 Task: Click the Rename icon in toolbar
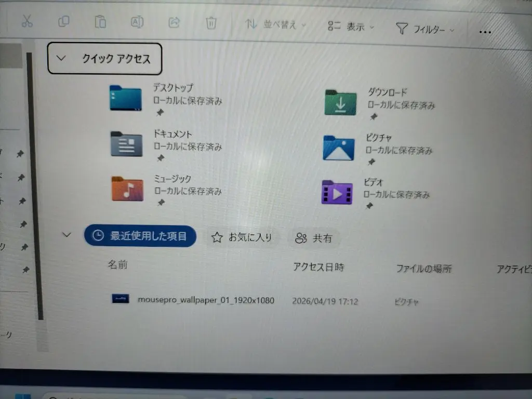137,22
